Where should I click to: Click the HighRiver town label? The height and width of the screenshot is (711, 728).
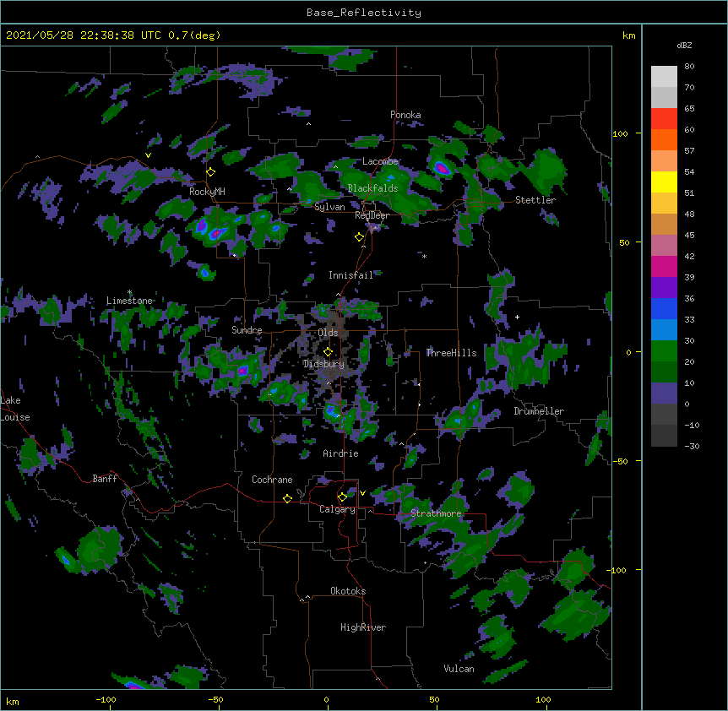point(363,627)
